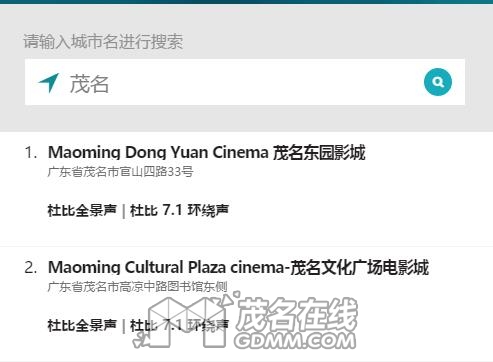493x362 pixels.
Task: Click the GDMM.COM watermark text
Action: pos(295,341)
